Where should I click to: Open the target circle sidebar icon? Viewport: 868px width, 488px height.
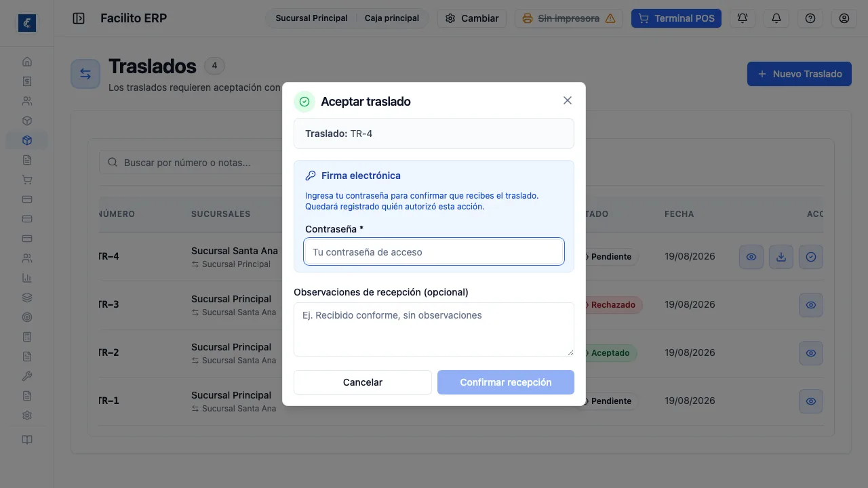pos(27,317)
